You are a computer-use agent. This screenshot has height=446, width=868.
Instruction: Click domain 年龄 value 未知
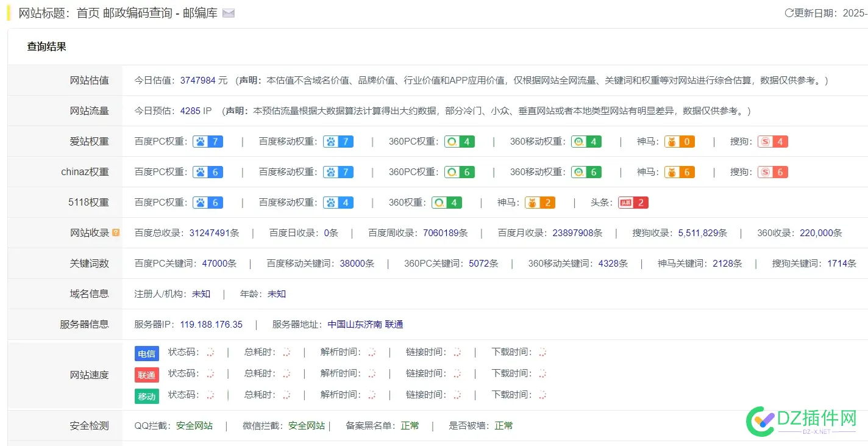click(x=277, y=293)
